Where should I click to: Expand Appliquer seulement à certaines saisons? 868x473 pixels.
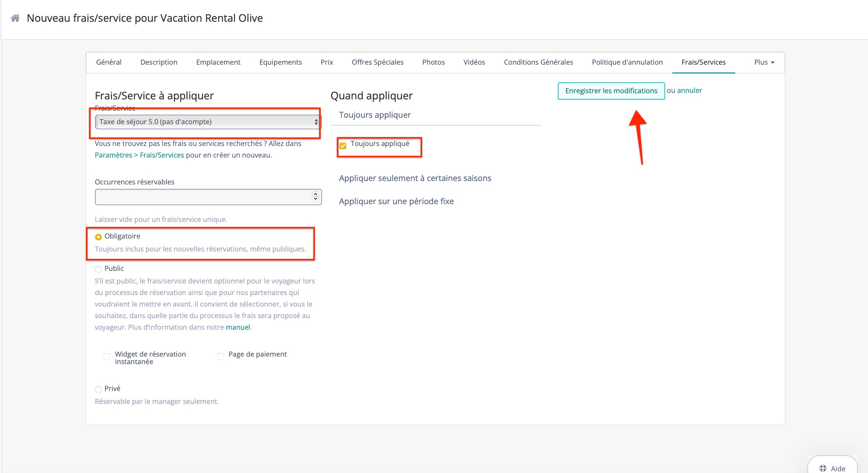click(x=415, y=178)
